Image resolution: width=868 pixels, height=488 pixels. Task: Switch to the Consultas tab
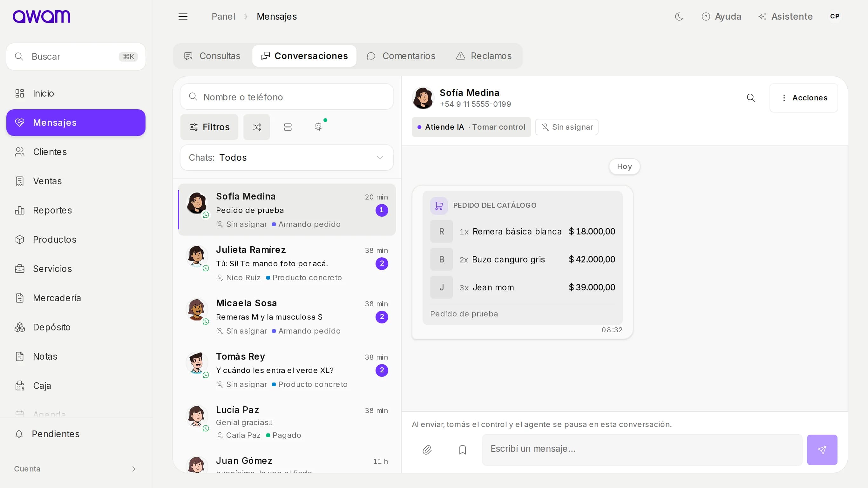[212, 56]
